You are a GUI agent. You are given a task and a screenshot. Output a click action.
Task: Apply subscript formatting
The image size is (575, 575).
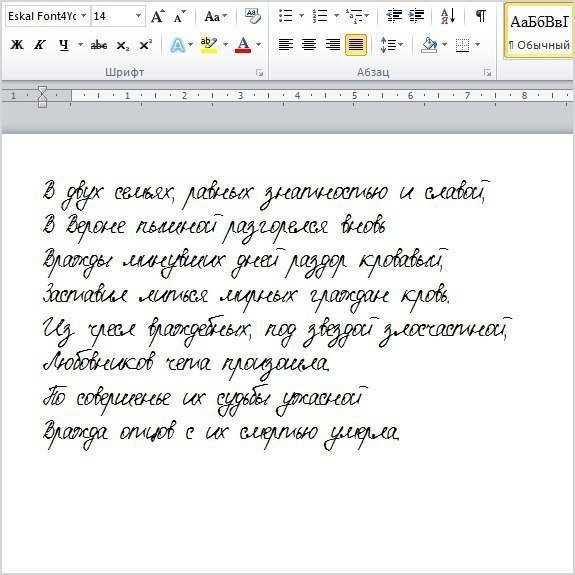[122, 45]
